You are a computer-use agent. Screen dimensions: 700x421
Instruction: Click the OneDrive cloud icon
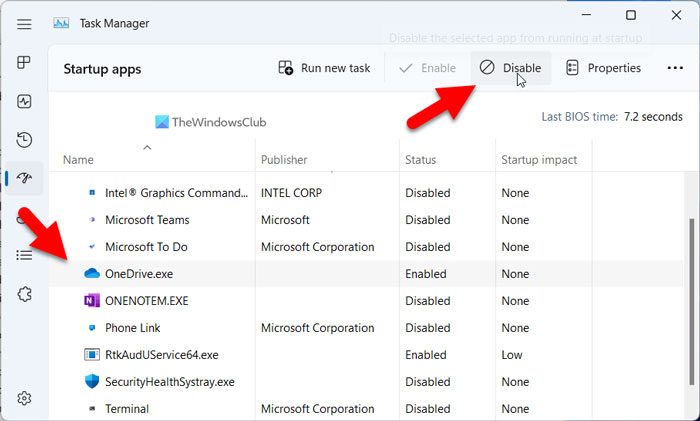[92, 274]
